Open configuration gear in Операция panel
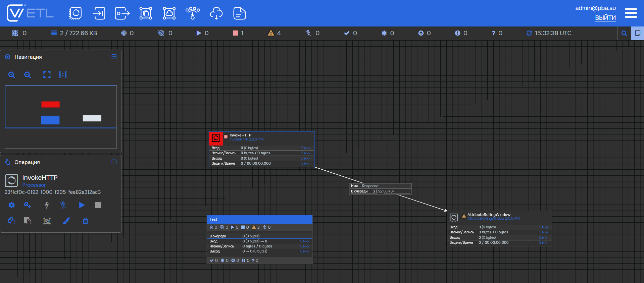 click(12, 205)
